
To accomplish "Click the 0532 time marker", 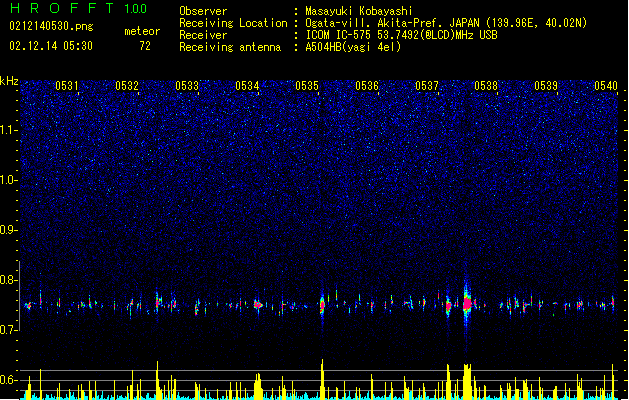I will pos(127,86).
